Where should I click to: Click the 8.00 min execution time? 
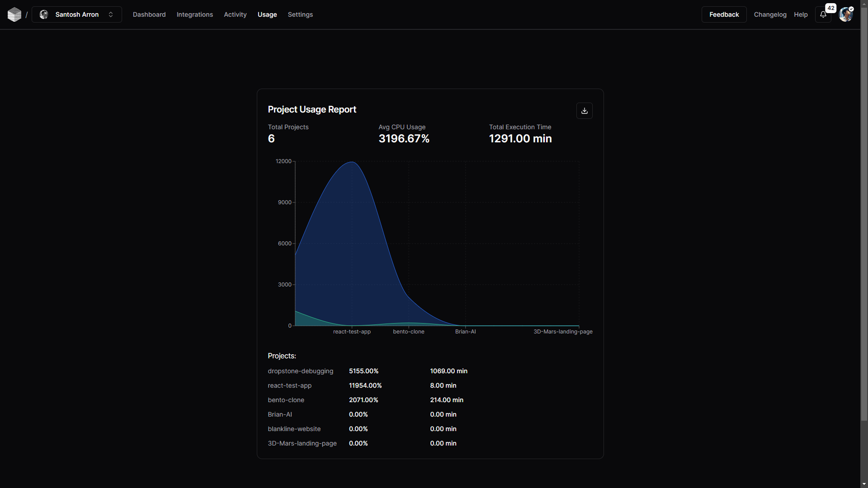(x=443, y=385)
